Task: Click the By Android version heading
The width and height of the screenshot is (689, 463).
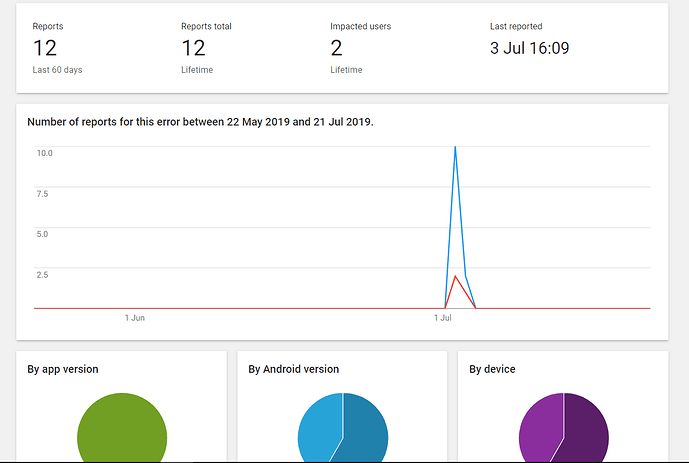Action: click(x=293, y=369)
